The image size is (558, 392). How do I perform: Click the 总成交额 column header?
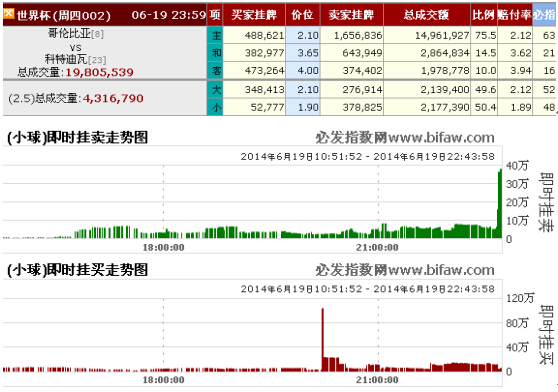[x=427, y=15]
